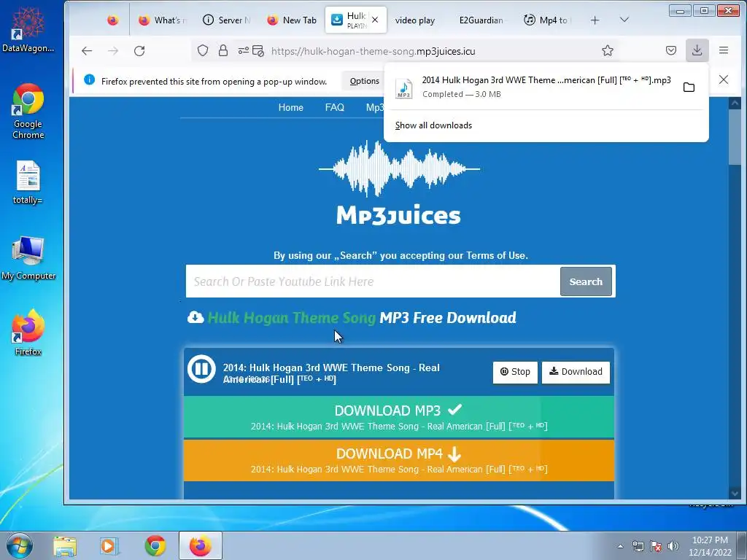The height and width of the screenshot is (560, 747).
Task: Open the Windows Start menu
Action: [x=19, y=545]
